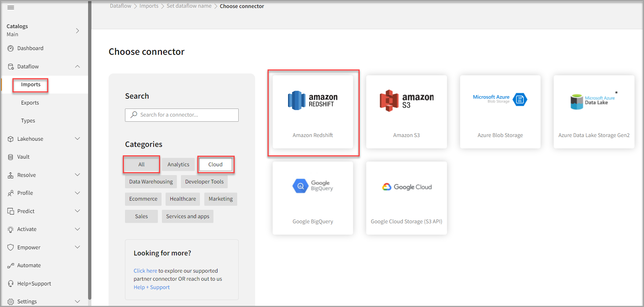Collapse the Dataflow section chevron
Image resolution: width=644 pixels, height=307 pixels.
point(77,67)
